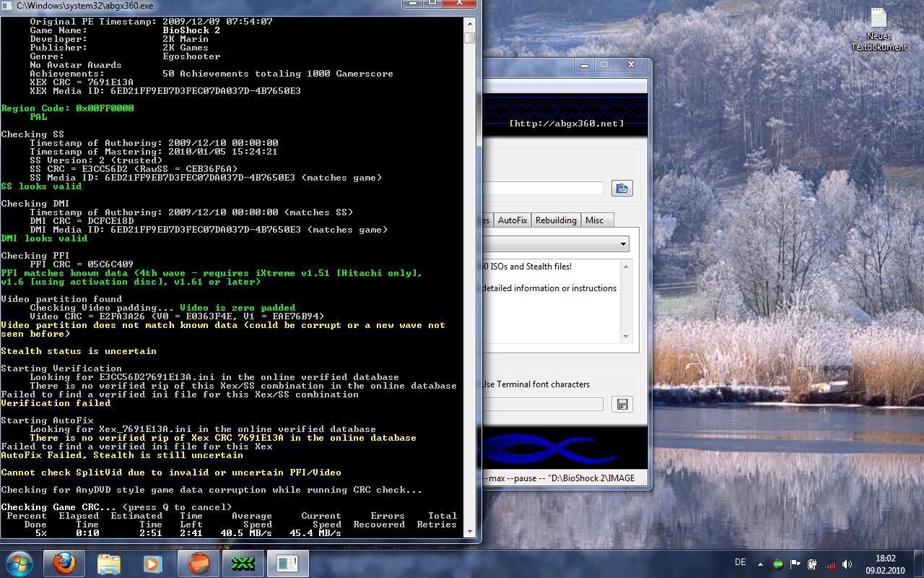The image size is (924, 578).
Task: Switch to the AutoFix tab
Action: pyautogui.click(x=513, y=220)
